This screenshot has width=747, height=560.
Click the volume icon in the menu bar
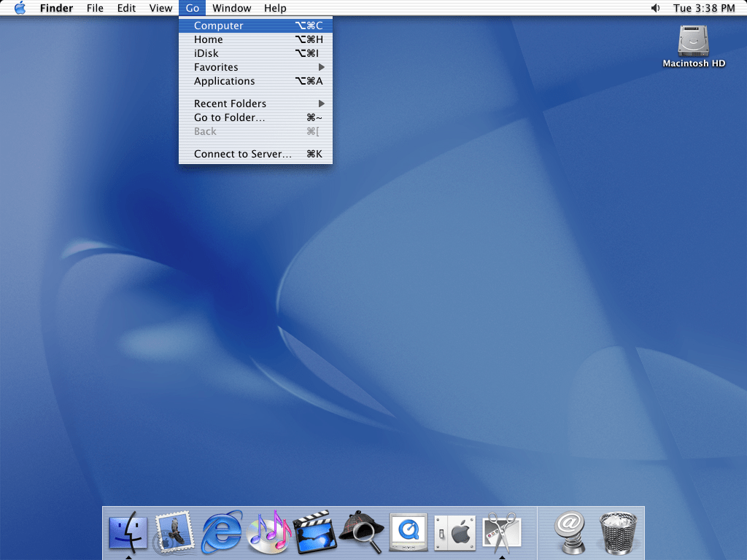coord(654,8)
